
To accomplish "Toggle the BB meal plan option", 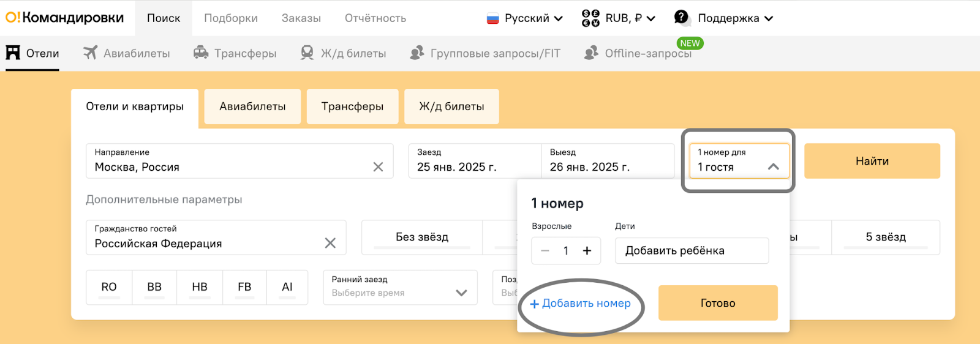I will coord(154,287).
